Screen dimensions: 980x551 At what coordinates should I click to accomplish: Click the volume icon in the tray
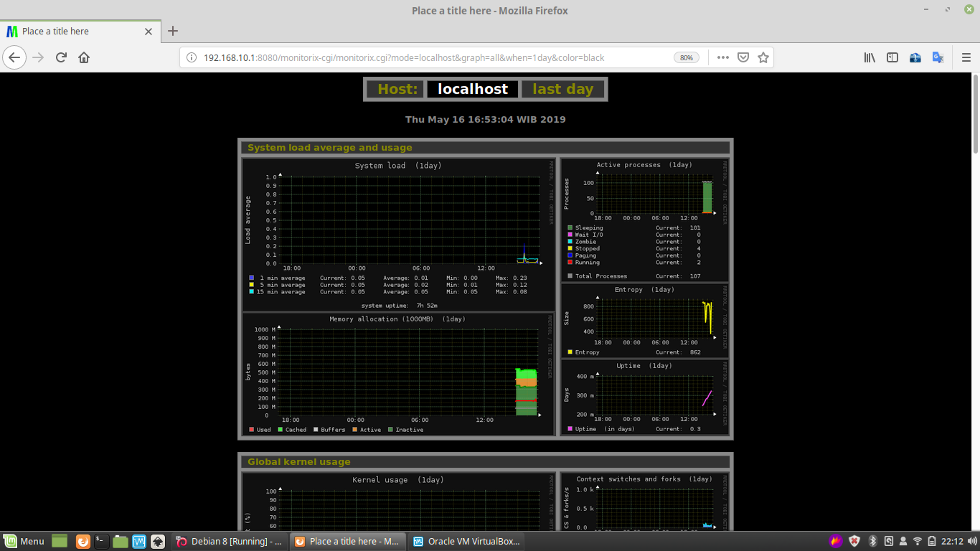(972, 541)
